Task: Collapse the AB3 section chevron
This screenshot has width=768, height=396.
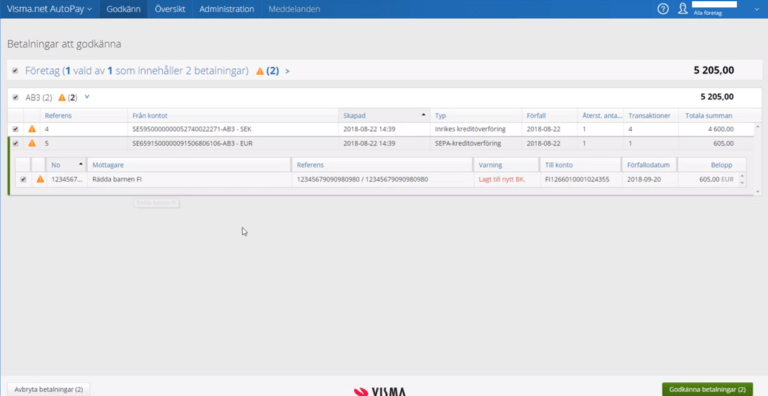Action: point(87,97)
